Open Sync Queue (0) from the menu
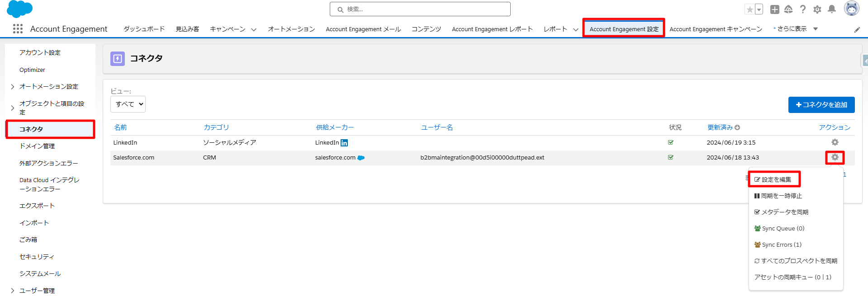 tap(779, 228)
